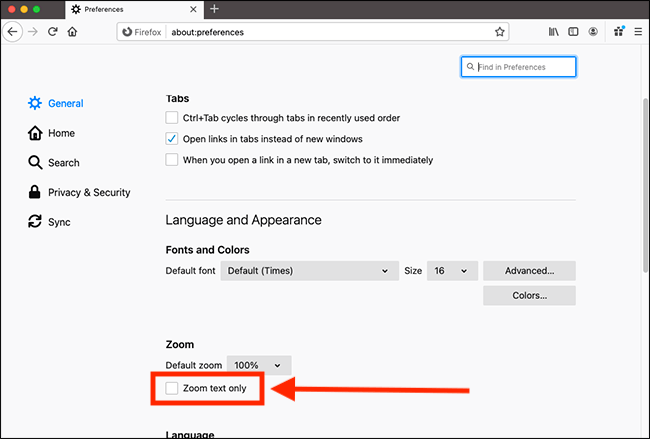Open the home page icon in toolbar

[x=73, y=32]
